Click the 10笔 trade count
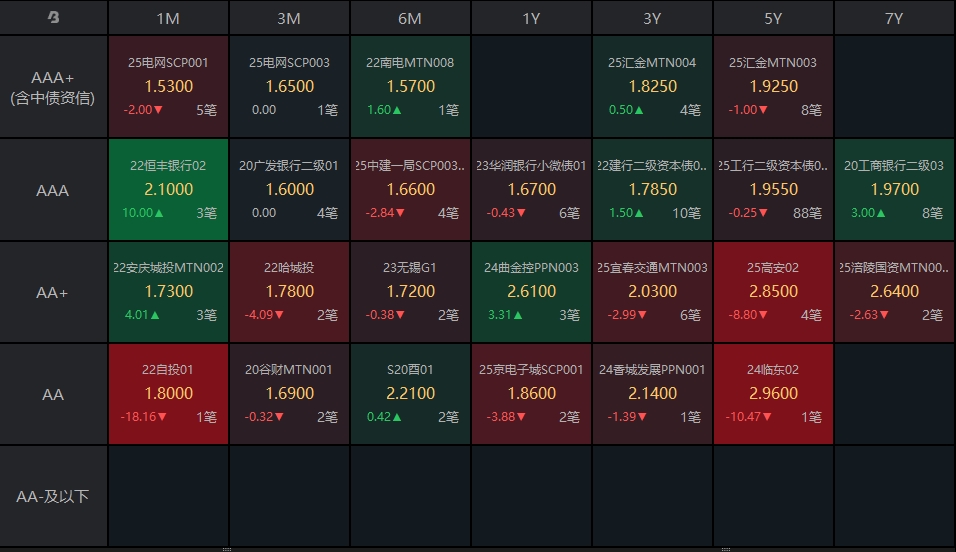Screen dimensions: 956x552 (x=687, y=213)
